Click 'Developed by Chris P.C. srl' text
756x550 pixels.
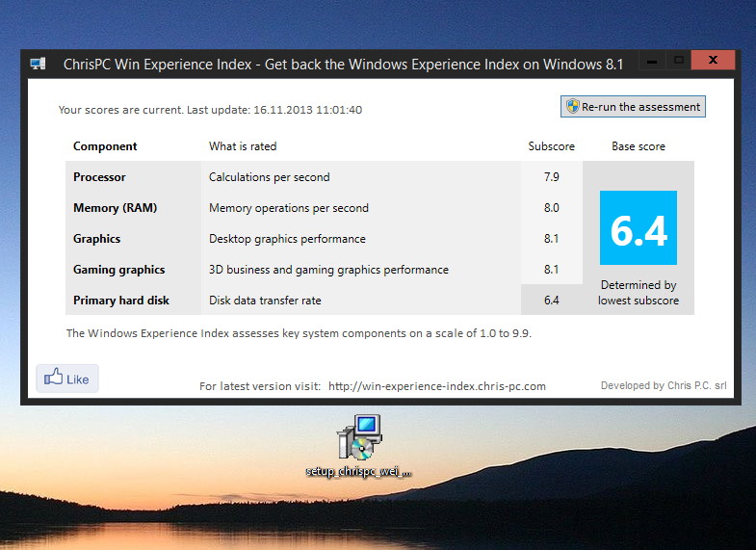pos(664,385)
